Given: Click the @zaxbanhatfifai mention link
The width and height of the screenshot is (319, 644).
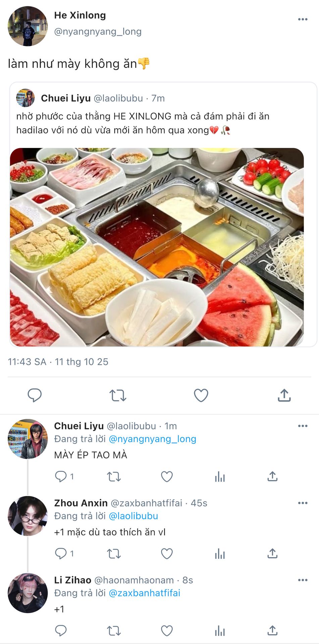Looking at the screenshot, I should click(144, 593).
